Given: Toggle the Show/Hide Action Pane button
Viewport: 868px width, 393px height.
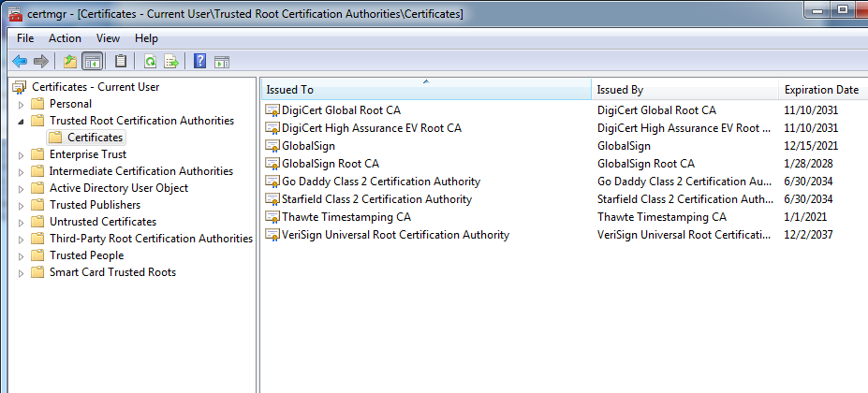Looking at the screenshot, I should tap(222, 62).
